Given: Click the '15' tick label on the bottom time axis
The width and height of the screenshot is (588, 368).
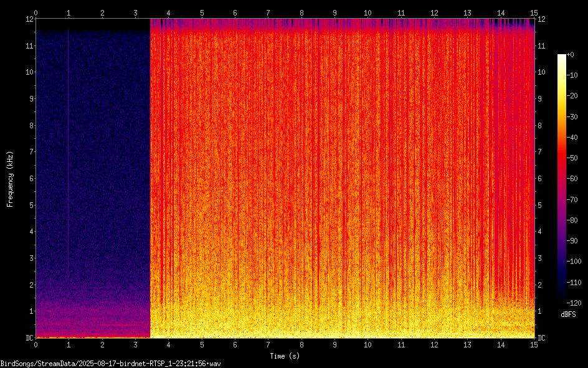Looking at the screenshot, I should tap(534, 345).
